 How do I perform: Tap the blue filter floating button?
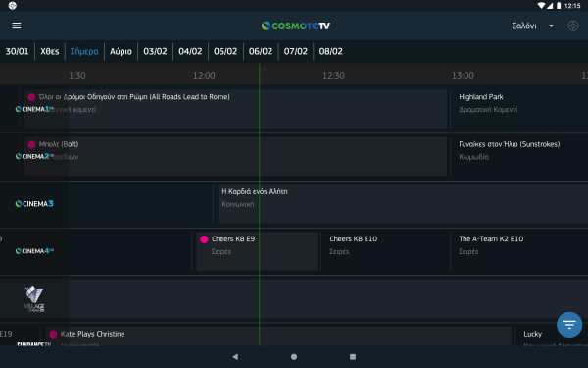(x=569, y=325)
